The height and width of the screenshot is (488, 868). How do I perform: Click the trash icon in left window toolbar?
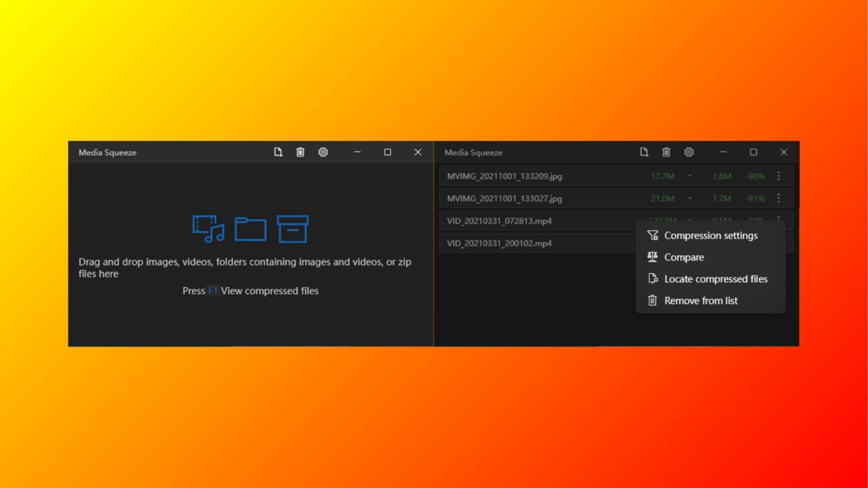click(300, 152)
